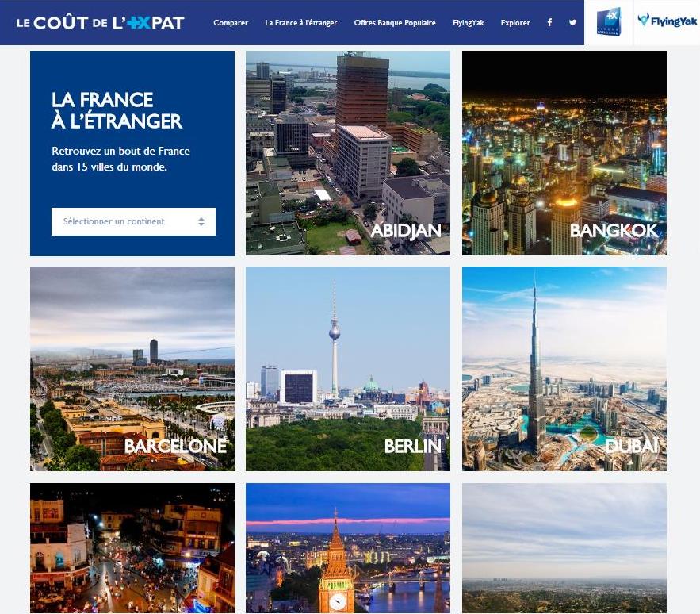Open the night street market photo tile

coord(132,548)
